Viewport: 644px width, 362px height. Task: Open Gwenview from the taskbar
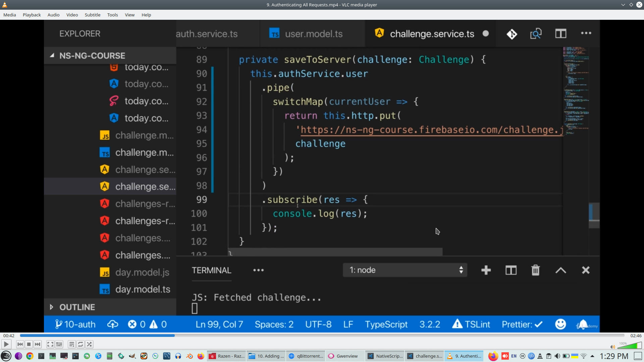click(x=343, y=356)
